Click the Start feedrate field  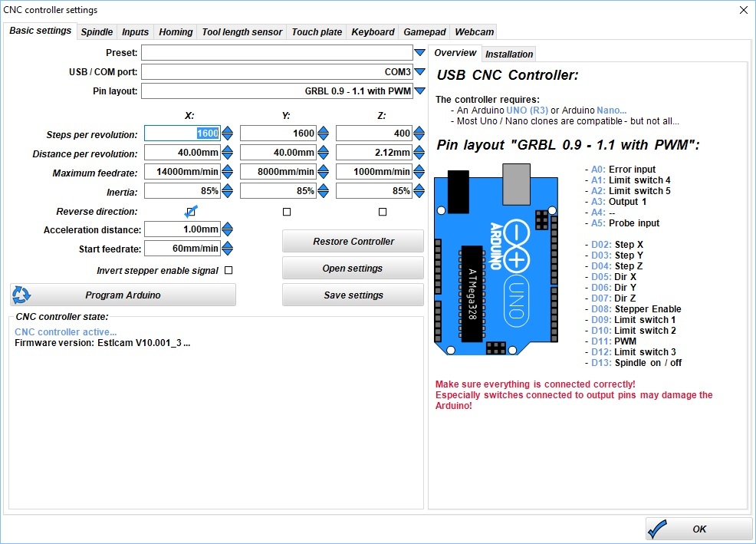coord(182,249)
